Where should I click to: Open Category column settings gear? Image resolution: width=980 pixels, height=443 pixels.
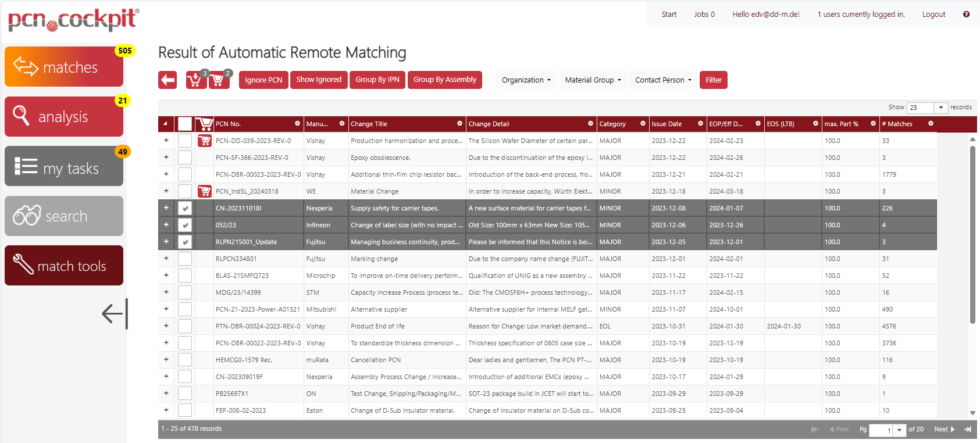coord(643,123)
